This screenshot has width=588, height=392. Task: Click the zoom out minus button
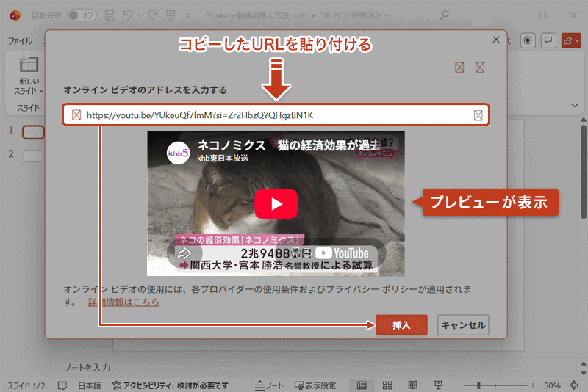(x=457, y=385)
